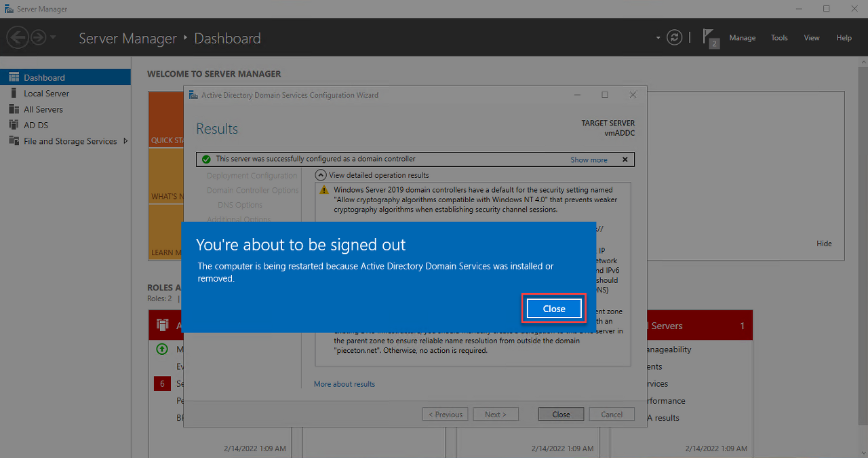Click the 'vmADDC' server name

620,134
